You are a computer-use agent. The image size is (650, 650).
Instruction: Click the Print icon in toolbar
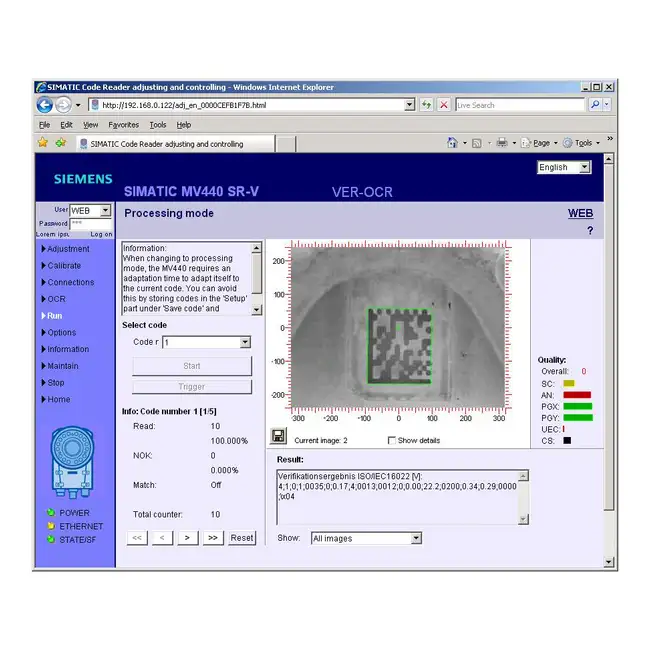tap(502, 143)
